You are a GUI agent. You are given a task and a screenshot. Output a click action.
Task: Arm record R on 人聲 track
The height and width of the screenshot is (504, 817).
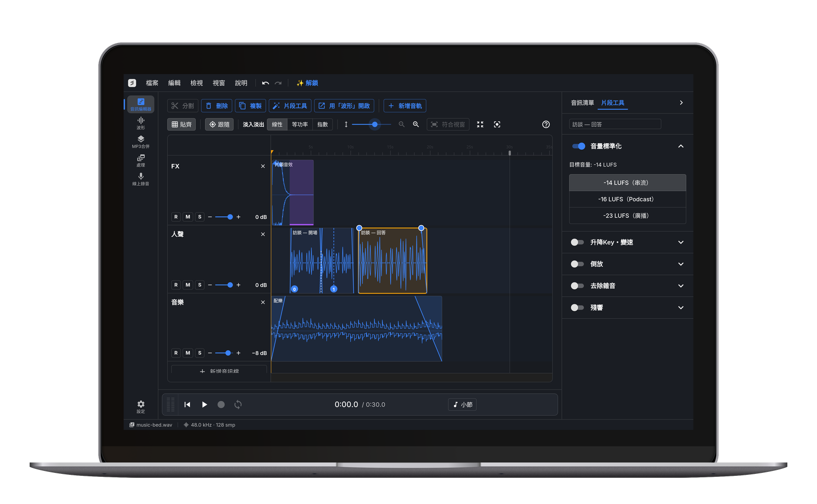176,285
